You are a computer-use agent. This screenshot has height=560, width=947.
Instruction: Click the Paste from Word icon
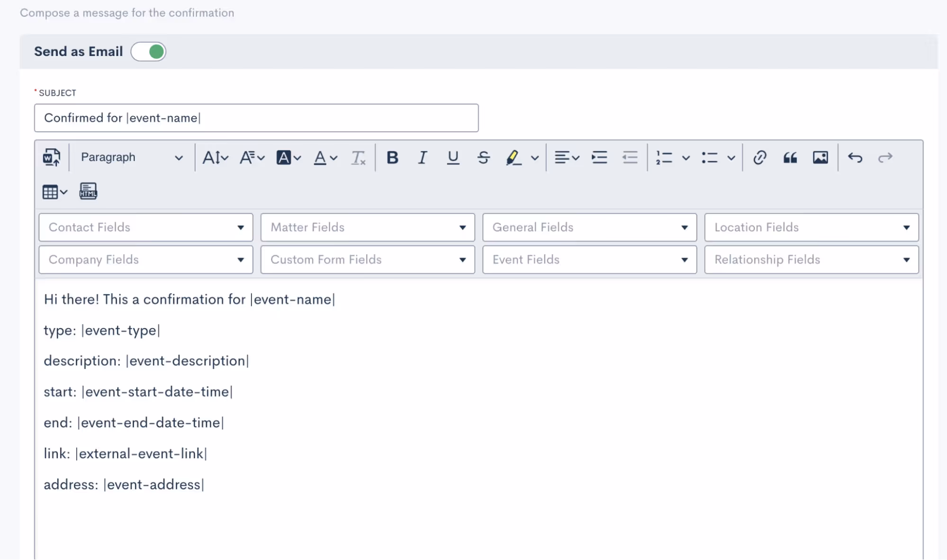[51, 157]
